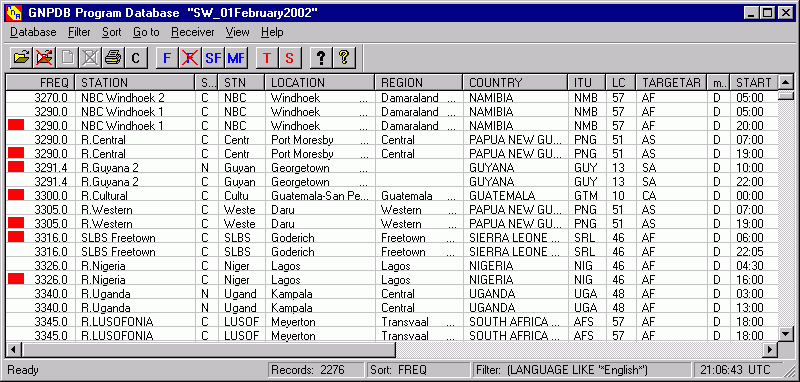Select the NBC Windhoek 2 station cell
Screen dimensions: 800x382
tap(135, 97)
